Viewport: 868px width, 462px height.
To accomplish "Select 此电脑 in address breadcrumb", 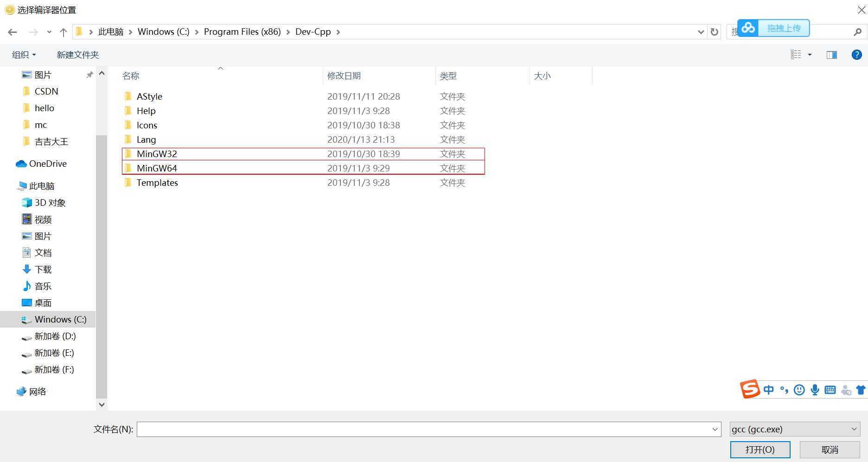I will [x=111, y=32].
